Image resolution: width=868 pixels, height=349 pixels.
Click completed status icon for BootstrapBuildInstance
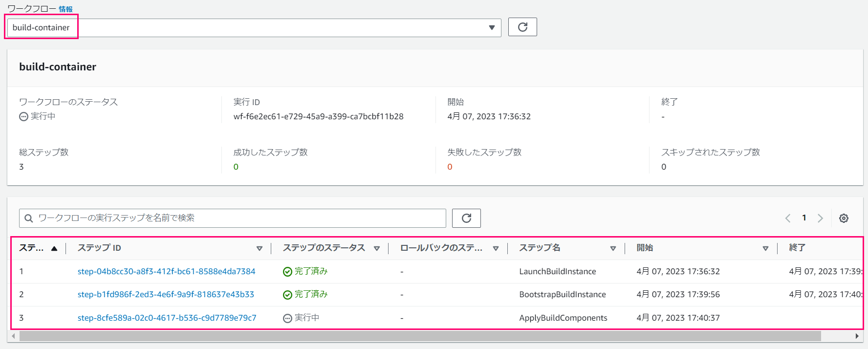click(x=287, y=295)
